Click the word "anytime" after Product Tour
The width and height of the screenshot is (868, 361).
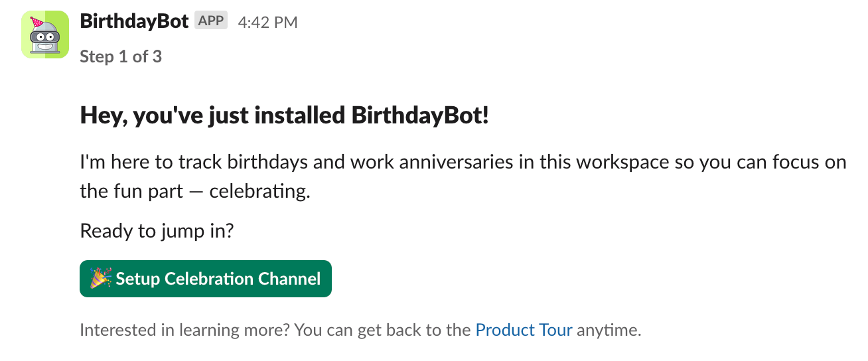pyautogui.click(x=607, y=330)
